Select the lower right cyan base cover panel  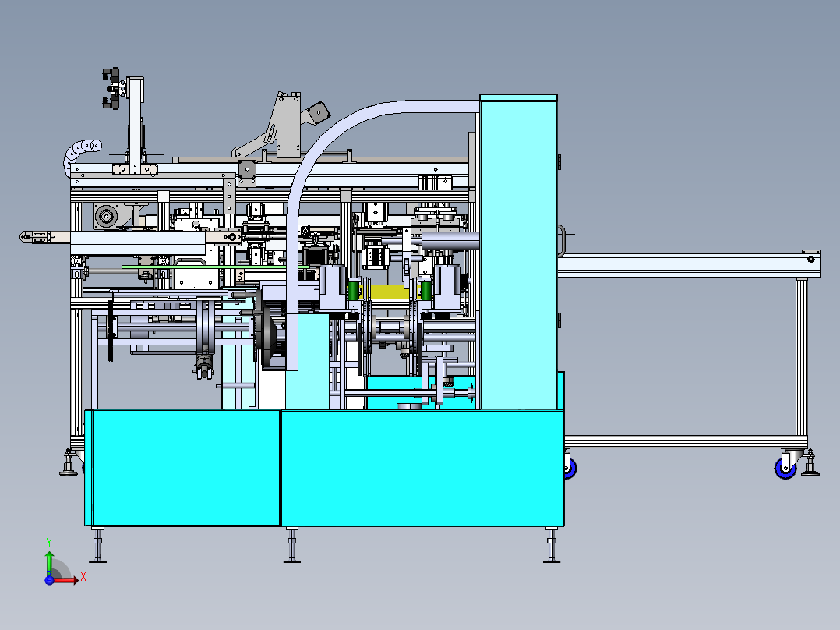tap(422, 468)
